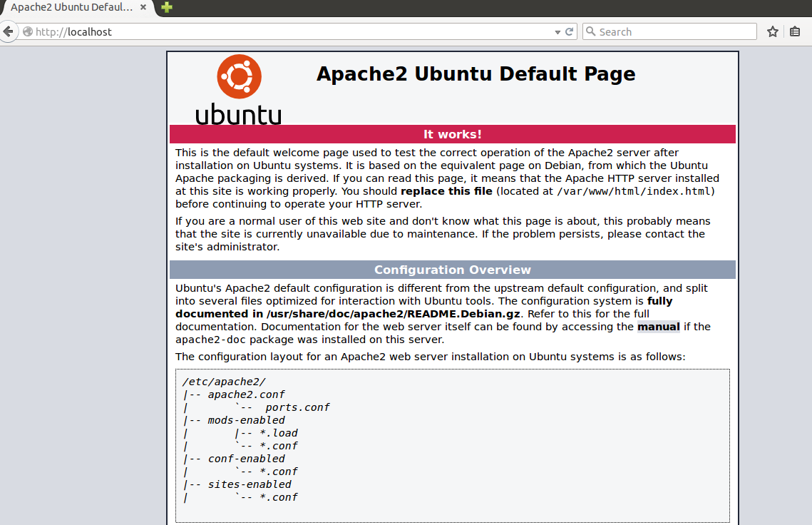The width and height of the screenshot is (812, 525).
Task: Click the Ubuntu logo image
Action: click(x=239, y=90)
